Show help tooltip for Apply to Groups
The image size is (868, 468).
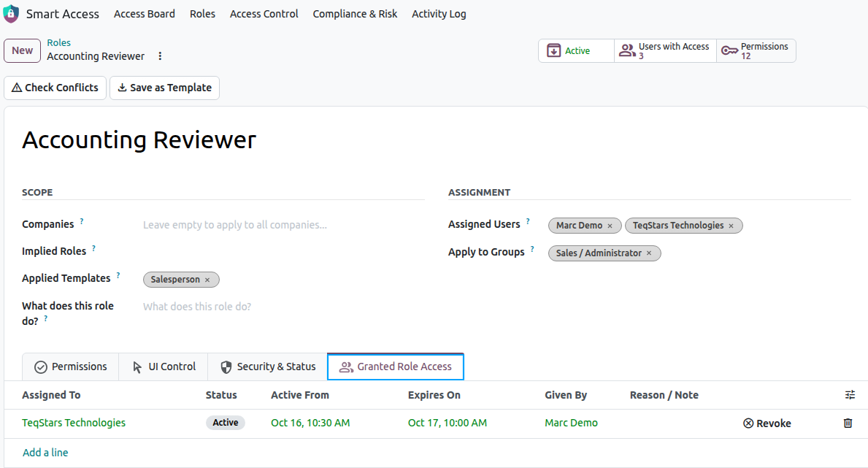532,249
